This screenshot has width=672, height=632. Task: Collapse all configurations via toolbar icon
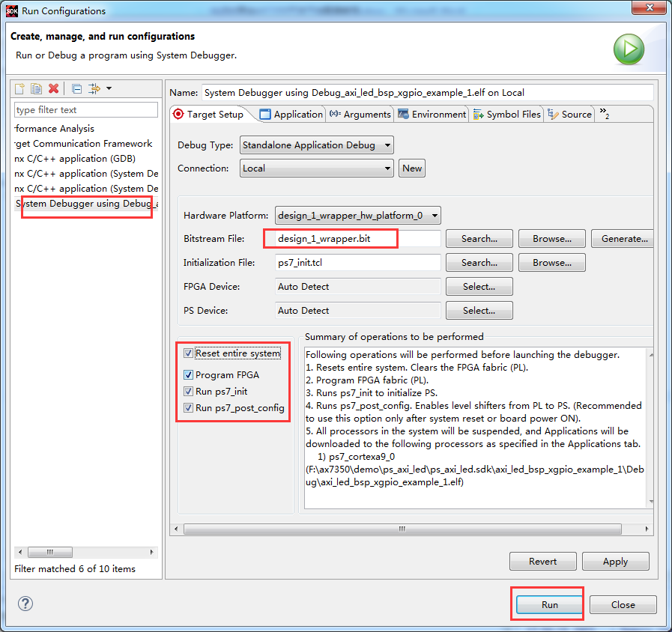click(76, 88)
